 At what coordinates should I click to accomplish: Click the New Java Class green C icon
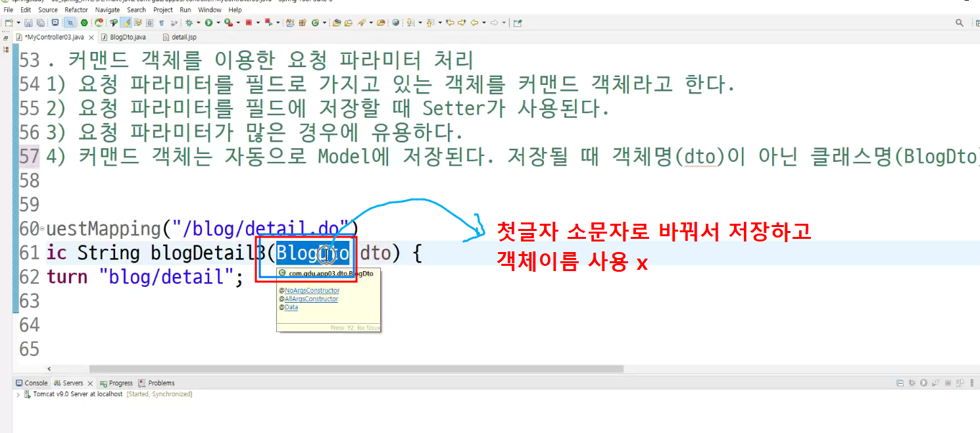tap(315, 22)
